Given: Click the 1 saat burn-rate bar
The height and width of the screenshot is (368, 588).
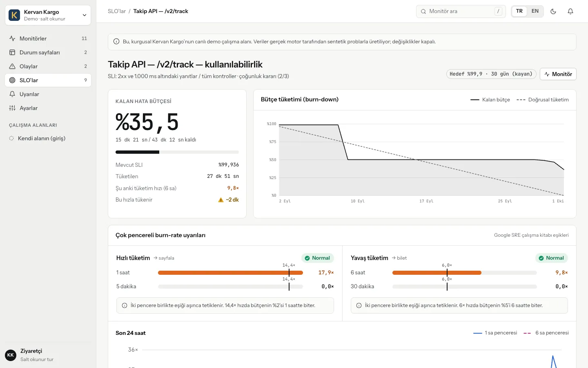Looking at the screenshot, I should tap(230, 273).
